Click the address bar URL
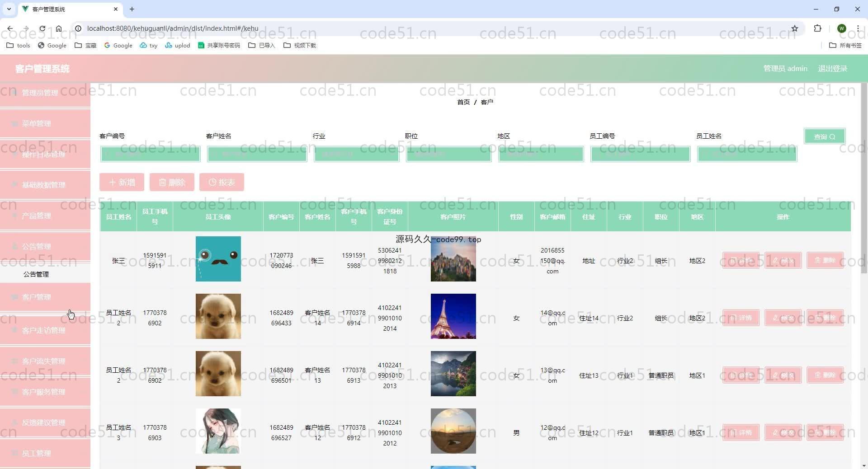Viewport: 868px width, 469px height. pos(173,28)
